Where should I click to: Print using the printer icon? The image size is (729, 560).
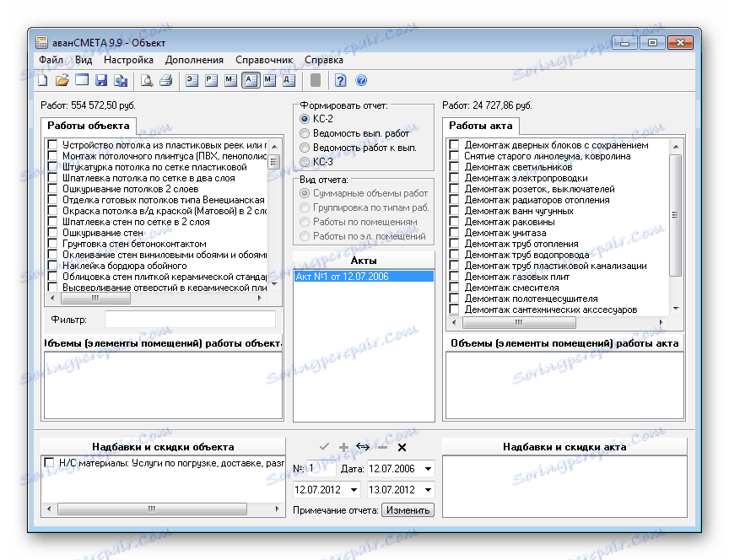coord(166,80)
